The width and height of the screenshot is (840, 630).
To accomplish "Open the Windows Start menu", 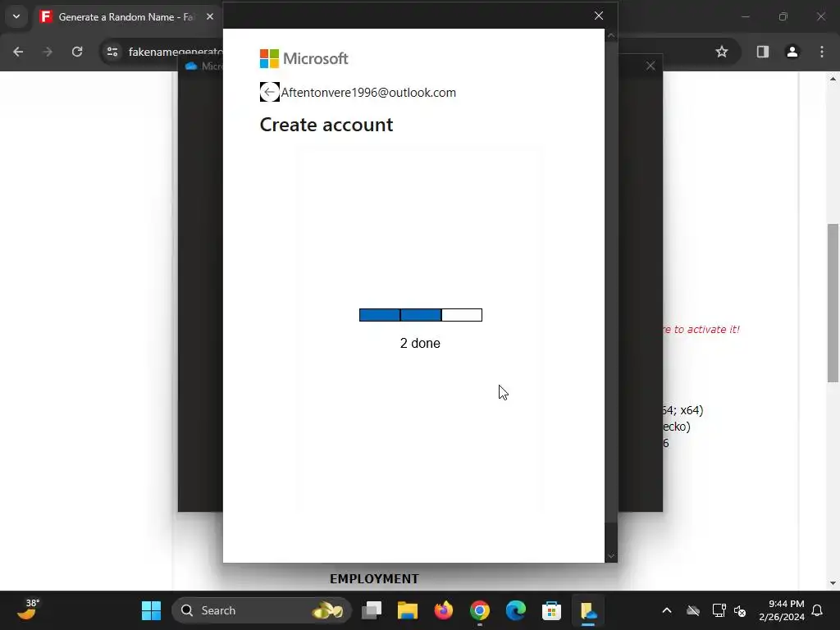I will pyautogui.click(x=151, y=610).
